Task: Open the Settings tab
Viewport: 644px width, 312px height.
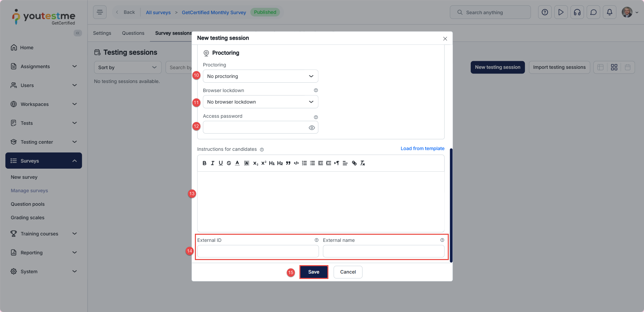Action: 102,33
